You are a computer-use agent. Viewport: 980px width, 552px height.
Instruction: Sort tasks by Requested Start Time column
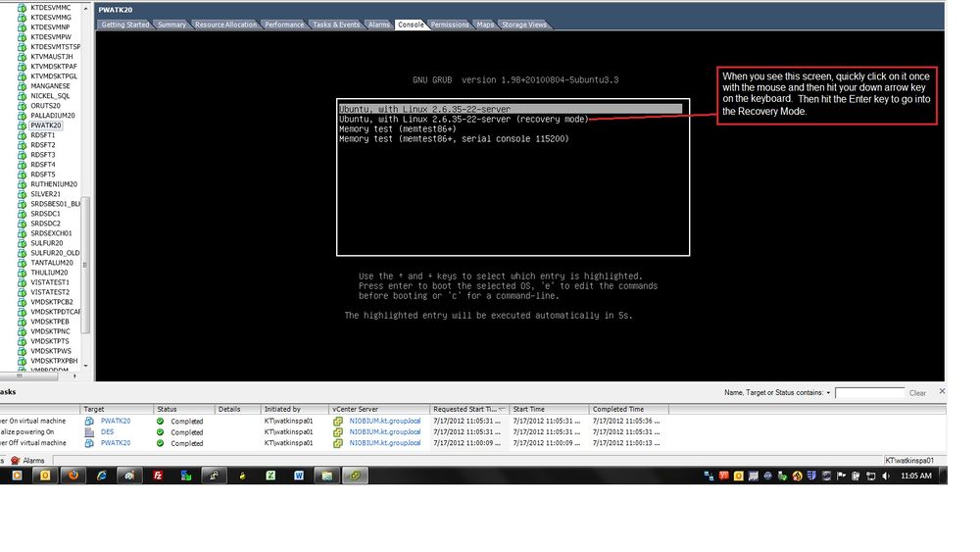coord(467,409)
